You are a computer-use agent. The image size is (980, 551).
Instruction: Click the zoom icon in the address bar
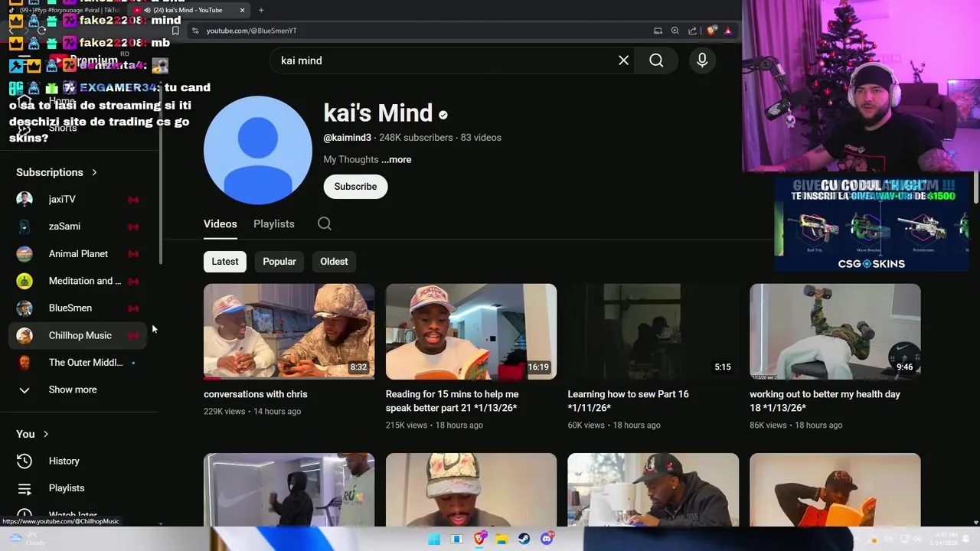675,31
